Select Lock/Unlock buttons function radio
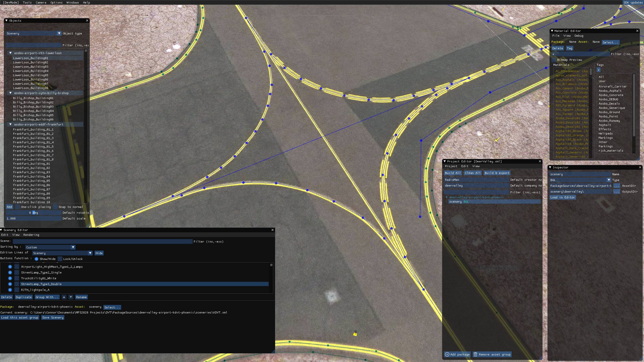 tap(60, 259)
